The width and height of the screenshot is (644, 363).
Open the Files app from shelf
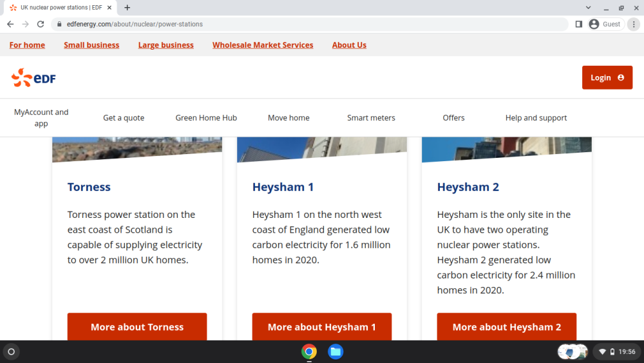(336, 351)
